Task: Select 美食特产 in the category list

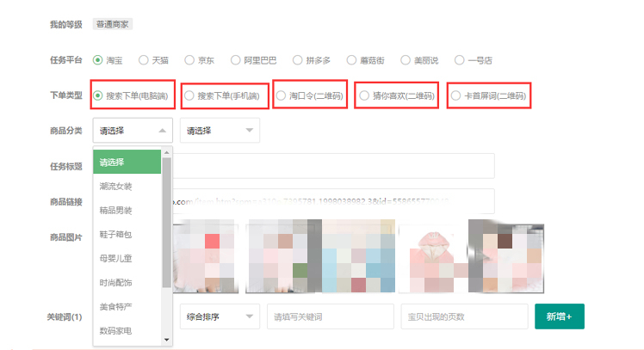Action: 116,306
